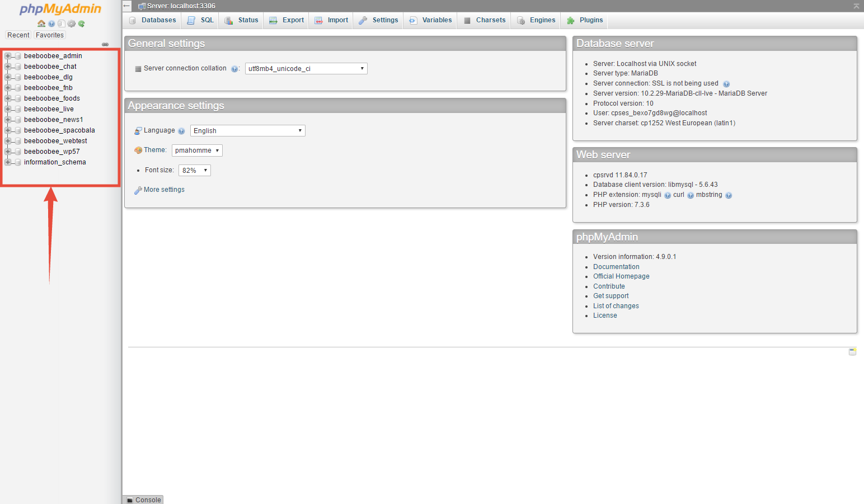Open the Charsets tab
The height and width of the screenshot is (504, 864).
(484, 20)
